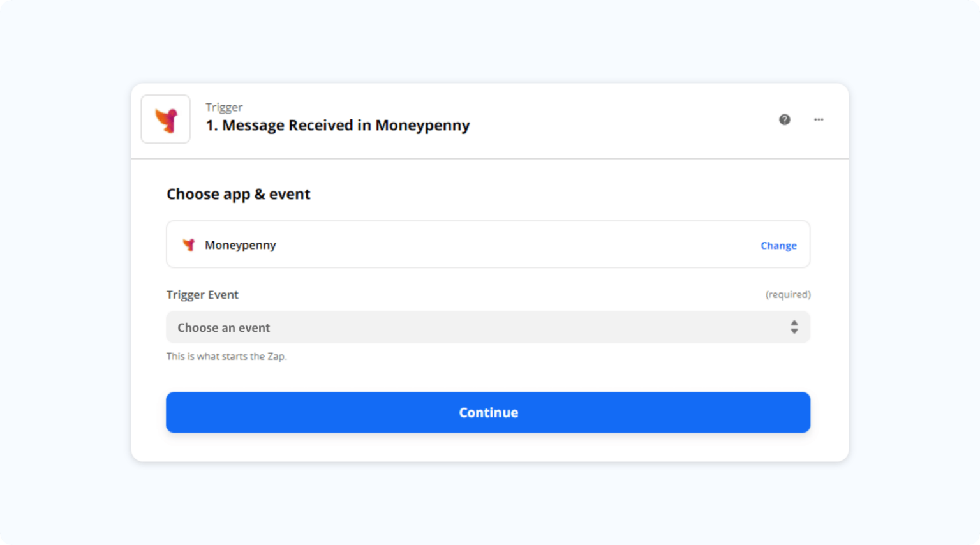Click the ellipsis icon near the card's top right
The width and height of the screenshot is (980, 545).
tap(819, 119)
